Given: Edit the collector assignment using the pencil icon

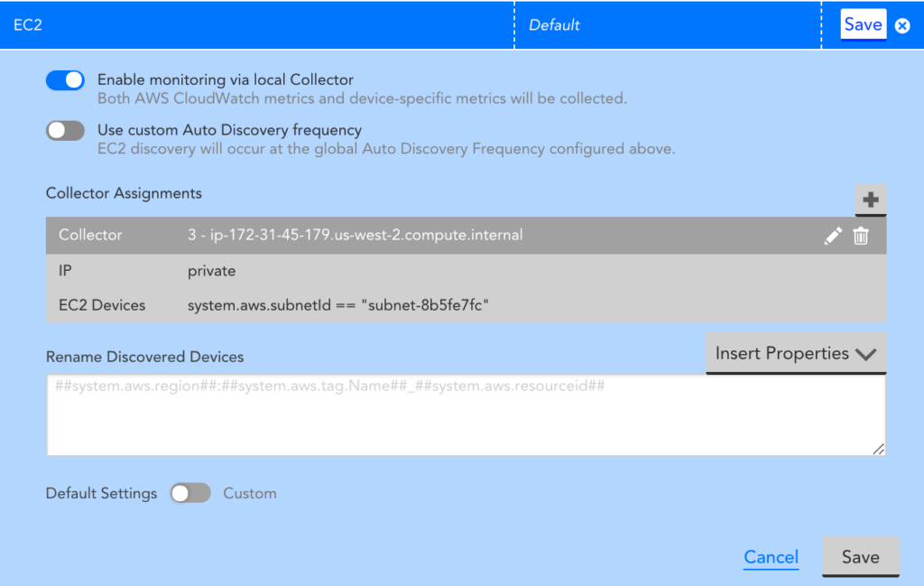Looking at the screenshot, I should coord(833,235).
